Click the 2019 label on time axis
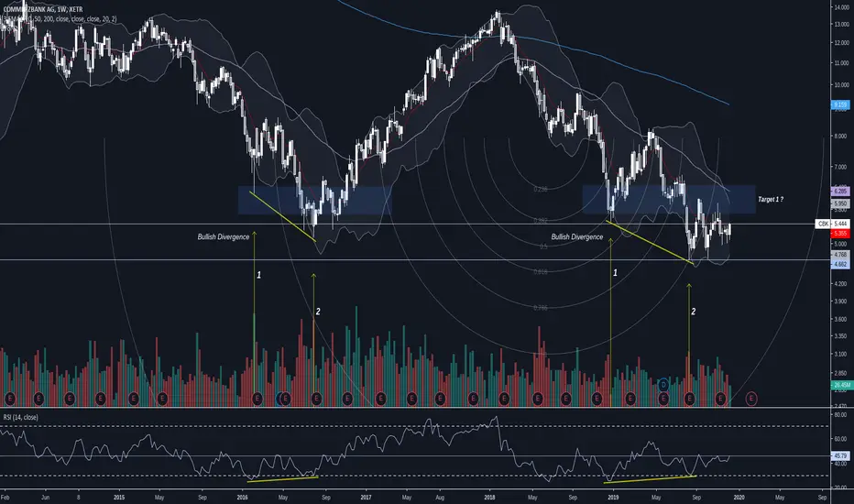The height and width of the screenshot is (504, 854). [613, 497]
